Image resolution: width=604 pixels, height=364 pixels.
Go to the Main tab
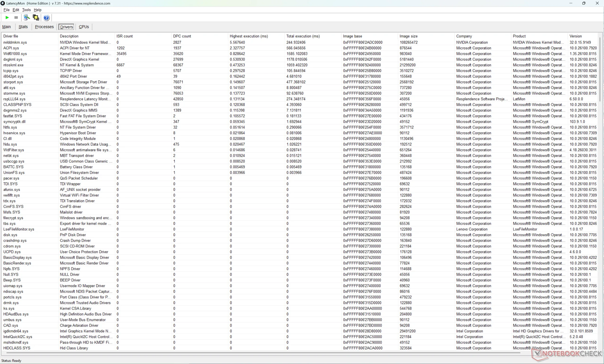(x=7, y=27)
